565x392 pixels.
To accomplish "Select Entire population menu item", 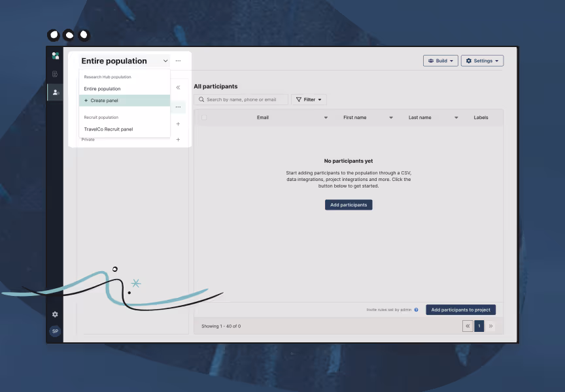I will [124, 89].
